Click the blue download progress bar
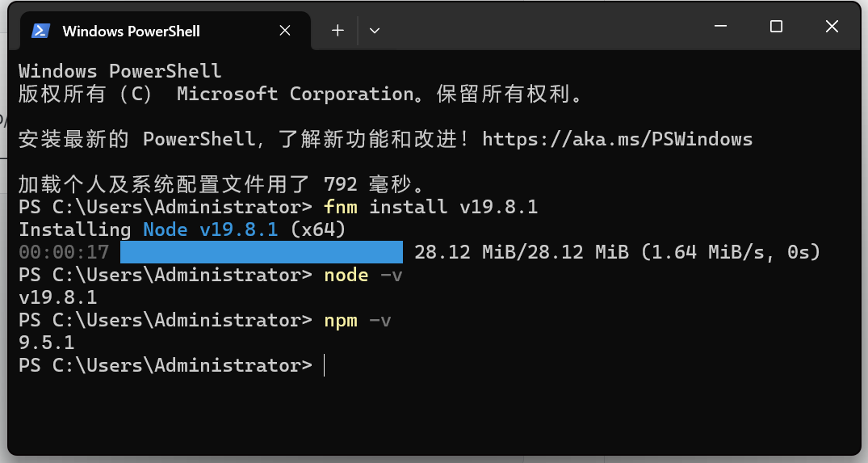 (262, 252)
